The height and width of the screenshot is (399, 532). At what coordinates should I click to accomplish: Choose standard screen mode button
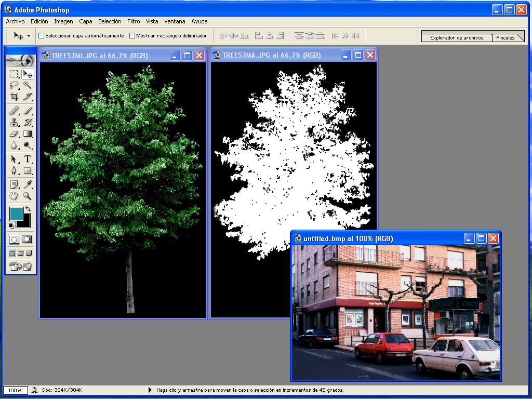[x=12, y=253]
